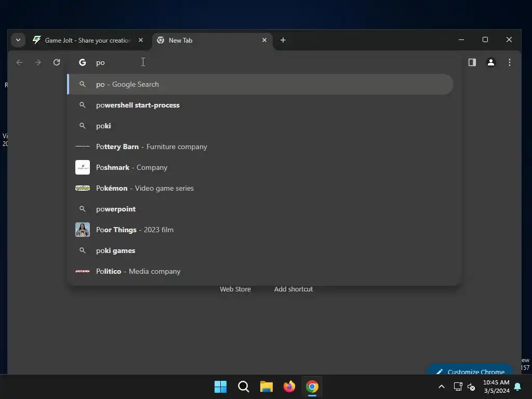This screenshot has width=532, height=399.
Task: Click the Customize Chrome button
Action: [x=470, y=370]
